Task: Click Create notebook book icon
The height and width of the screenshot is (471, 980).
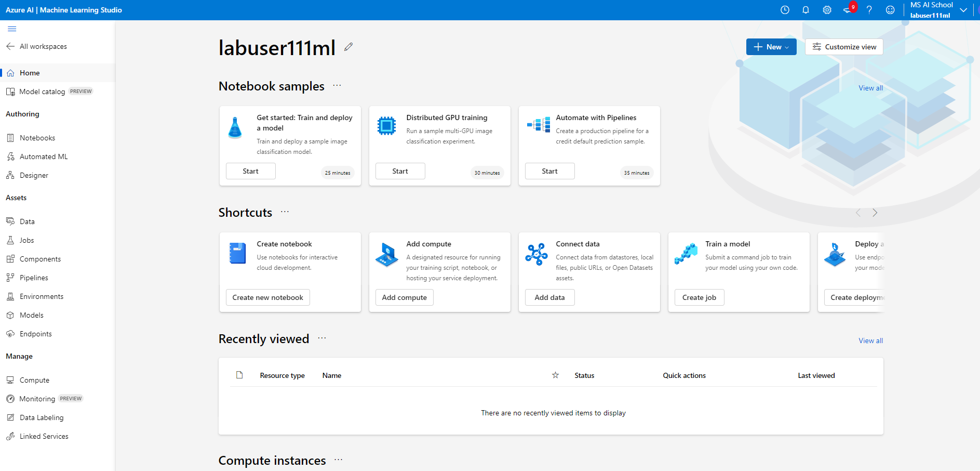Action: (237, 253)
